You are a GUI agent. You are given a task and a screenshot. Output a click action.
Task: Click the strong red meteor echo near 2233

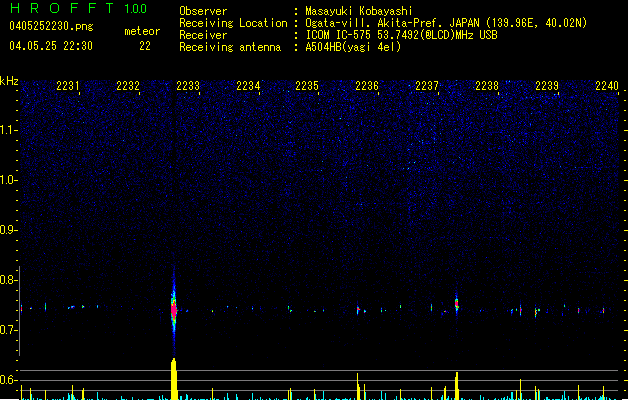click(174, 309)
